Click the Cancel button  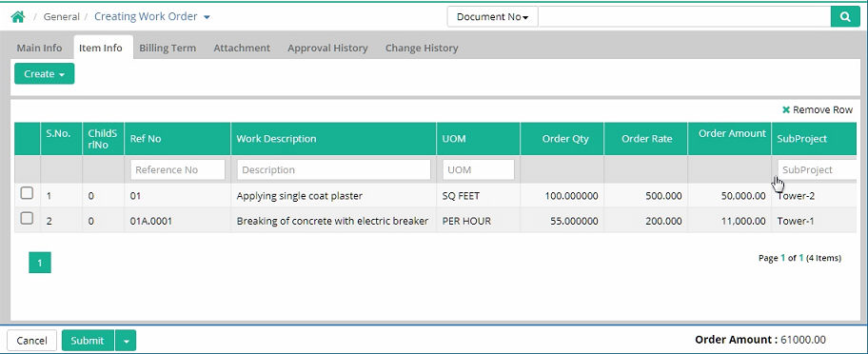click(31, 341)
